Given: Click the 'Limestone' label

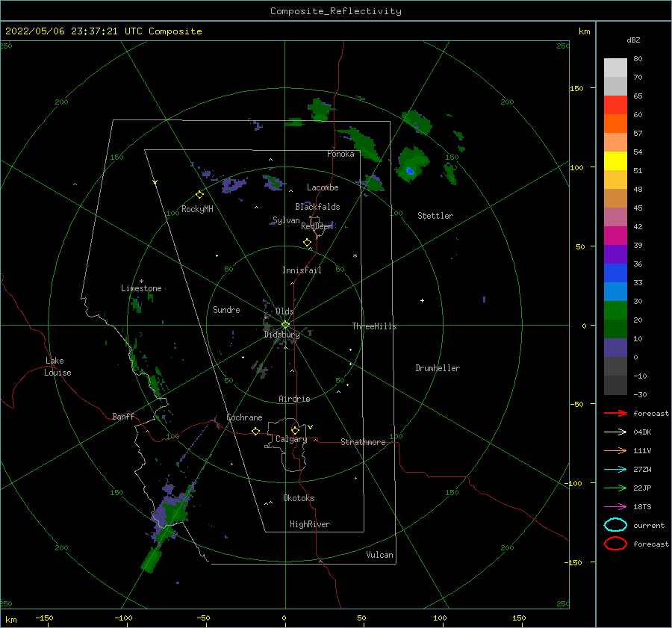Looking at the screenshot, I should (x=141, y=288).
